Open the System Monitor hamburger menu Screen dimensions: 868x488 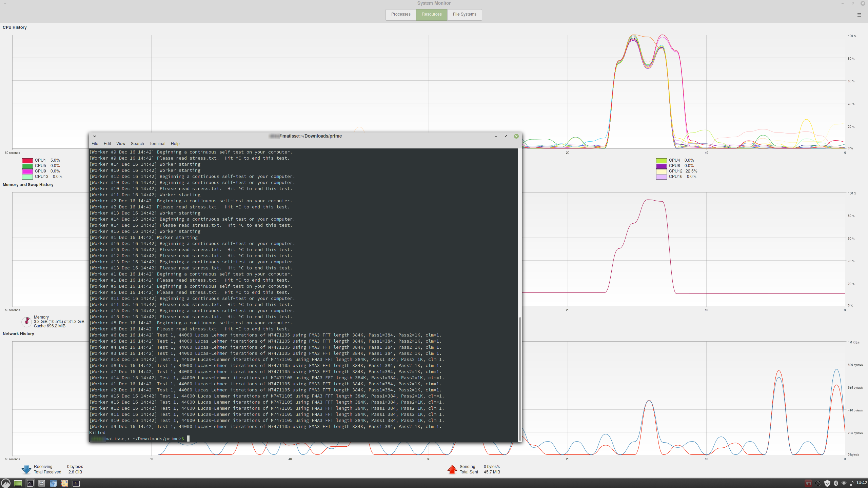(x=859, y=15)
